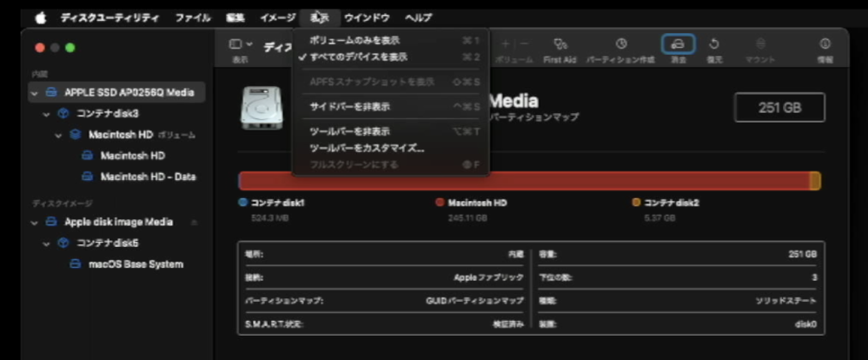This screenshot has height=360, width=868.
Task: Click the 251 GB capacity box
Action: 779,108
